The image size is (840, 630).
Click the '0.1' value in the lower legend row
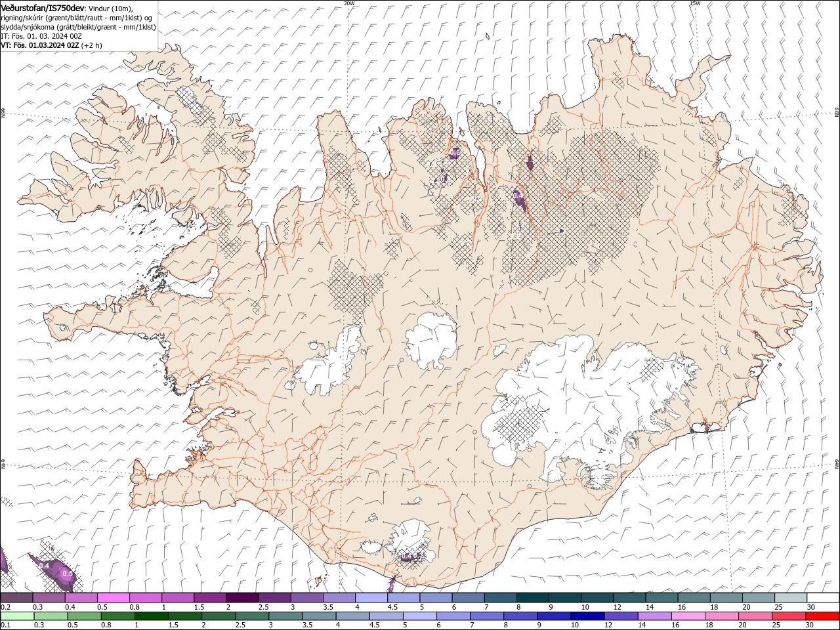[5, 625]
